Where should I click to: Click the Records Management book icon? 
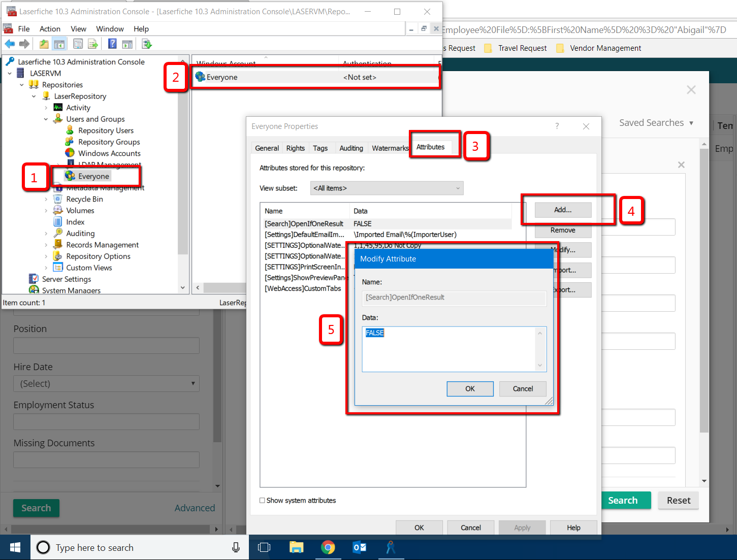coord(58,245)
